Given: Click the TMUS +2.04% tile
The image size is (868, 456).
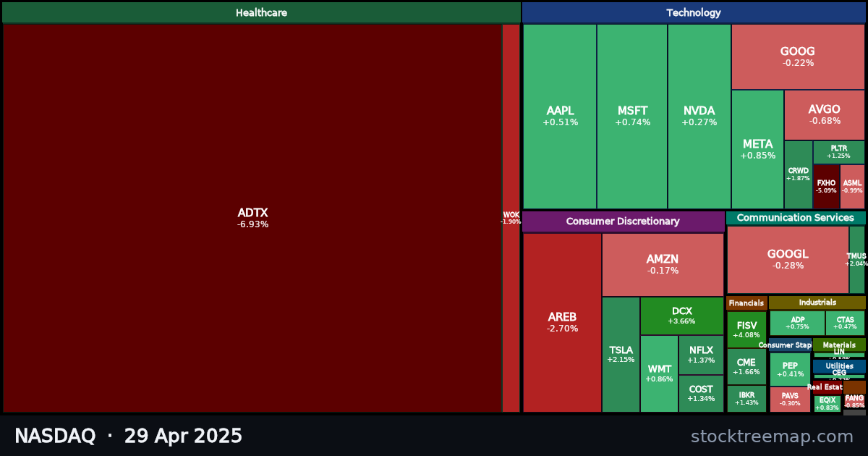Looking at the screenshot, I should [x=857, y=260].
